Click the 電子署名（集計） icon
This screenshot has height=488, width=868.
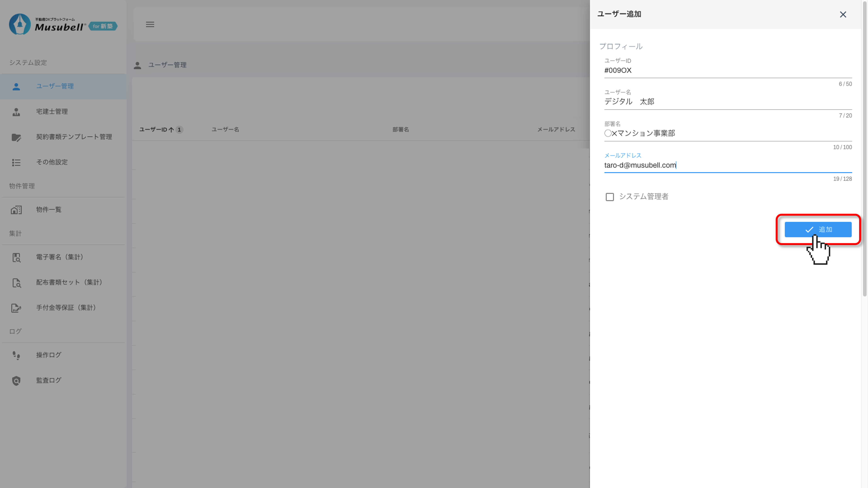(x=16, y=257)
